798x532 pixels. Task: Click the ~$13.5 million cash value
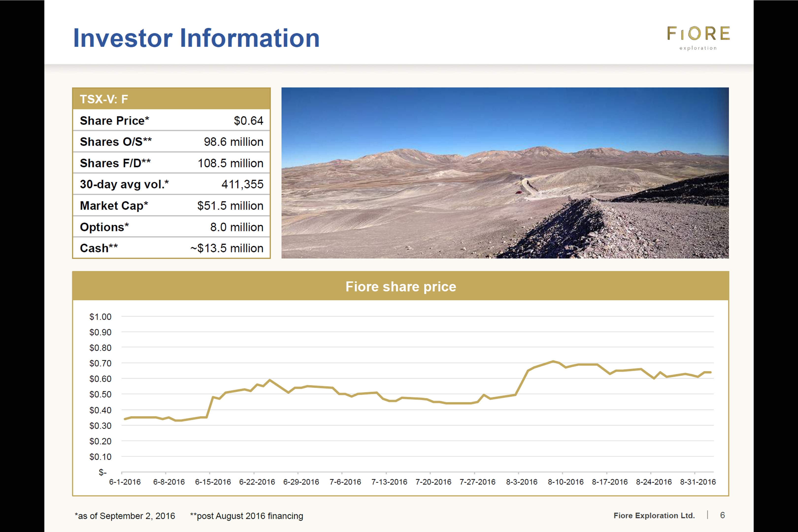pyautogui.click(x=227, y=248)
